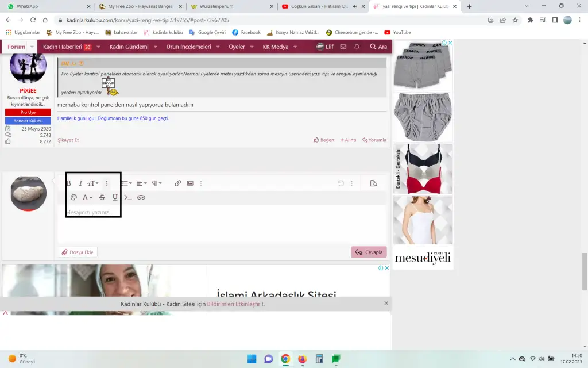588x368 pixels.
Task: Apply strikethrough formatting
Action: point(102,197)
